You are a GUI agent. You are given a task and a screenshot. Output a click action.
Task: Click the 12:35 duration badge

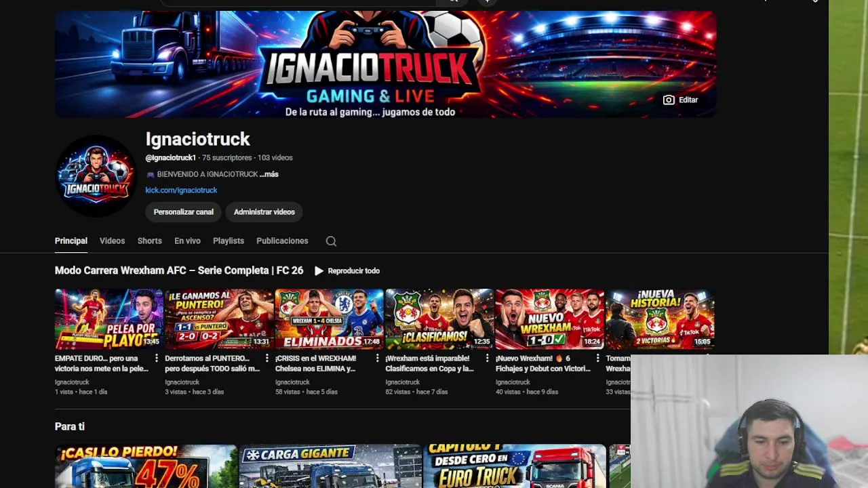point(481,342)
